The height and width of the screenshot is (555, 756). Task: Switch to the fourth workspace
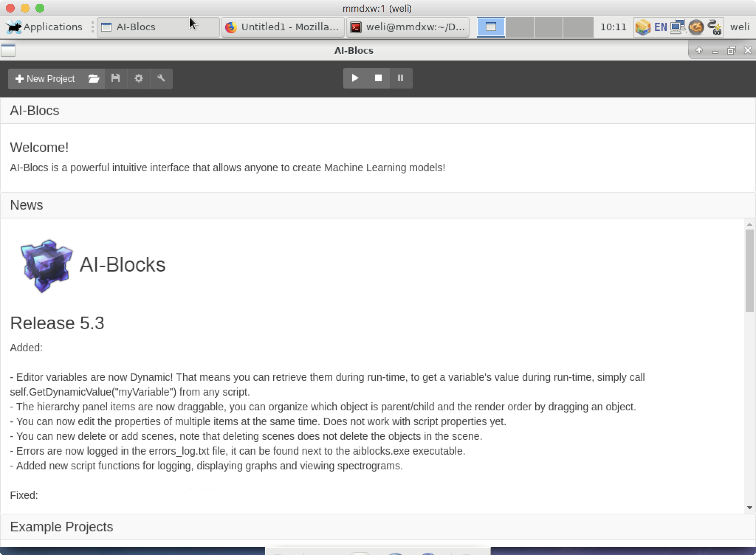coord(578,27)
